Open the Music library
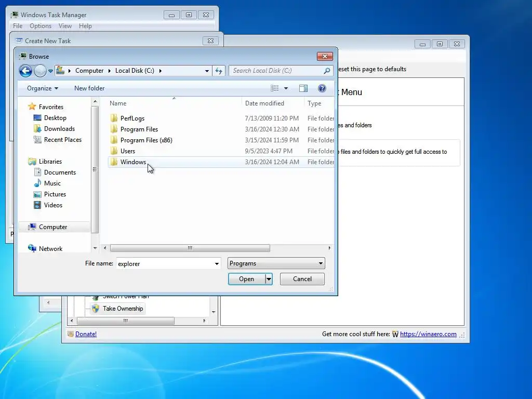Screen dimensions: 532x399 (x=52, y=183)
